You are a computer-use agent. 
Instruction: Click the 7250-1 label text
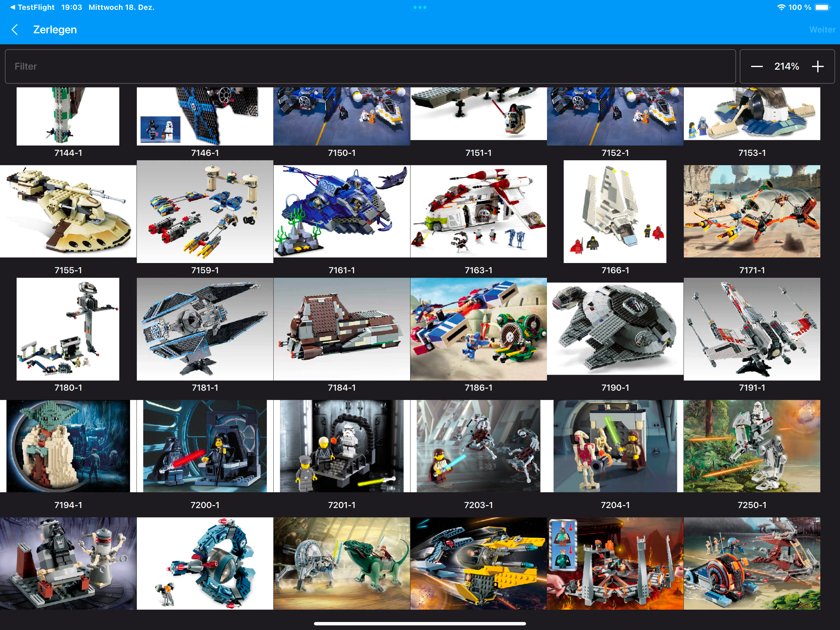(752, 505)
